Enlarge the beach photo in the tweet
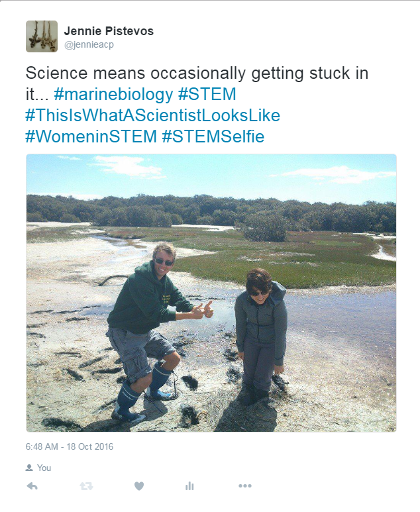This screenshot has width=420, height=512. tap(211, 293)
